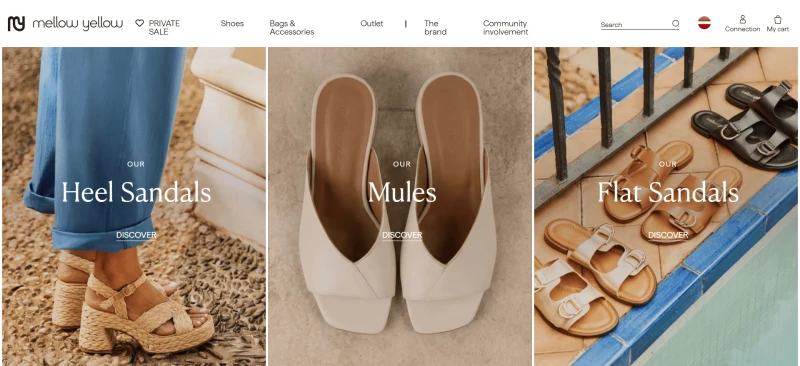
Task: Open the Private Sale menu
Action: coord(164,28)
